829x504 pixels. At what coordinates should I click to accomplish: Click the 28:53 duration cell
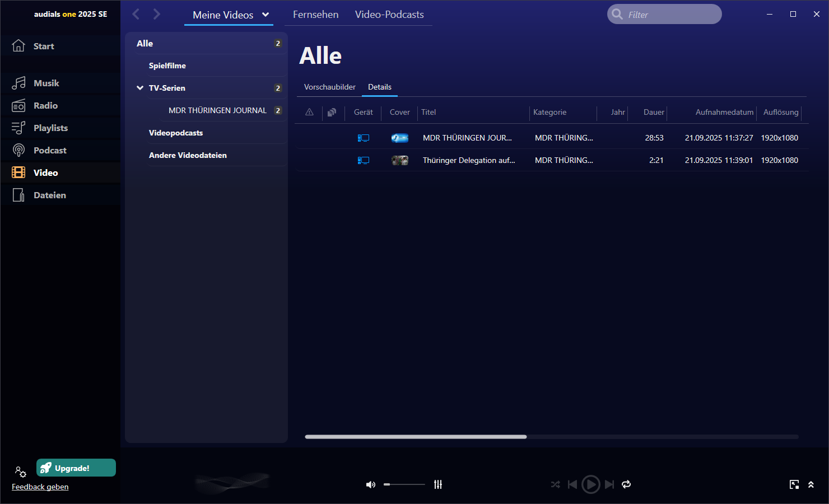(x=654, y=138)
